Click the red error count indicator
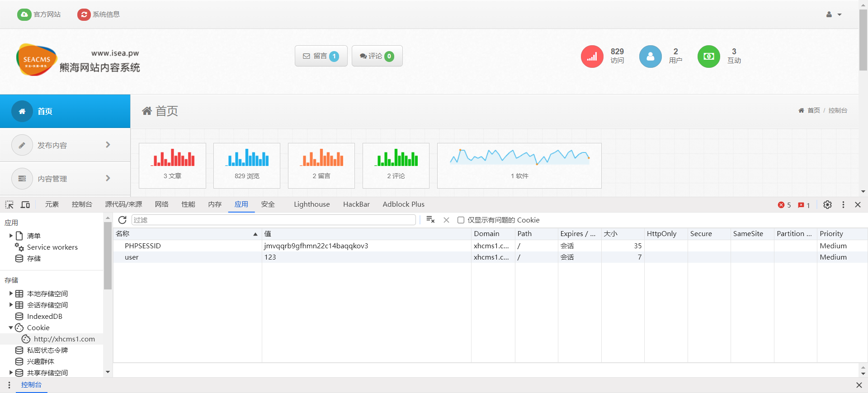 tap(784, 205)
